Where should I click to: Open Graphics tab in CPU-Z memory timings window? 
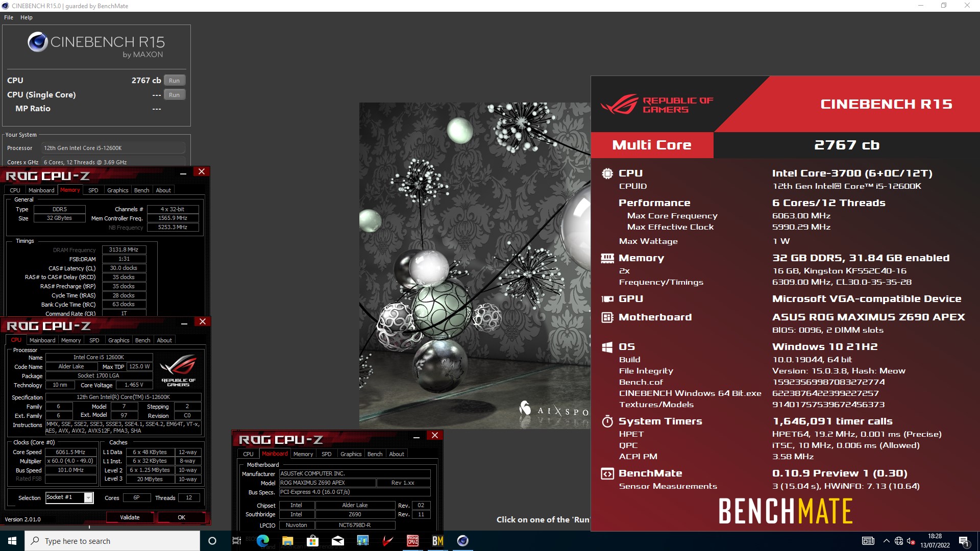[118, 190]
